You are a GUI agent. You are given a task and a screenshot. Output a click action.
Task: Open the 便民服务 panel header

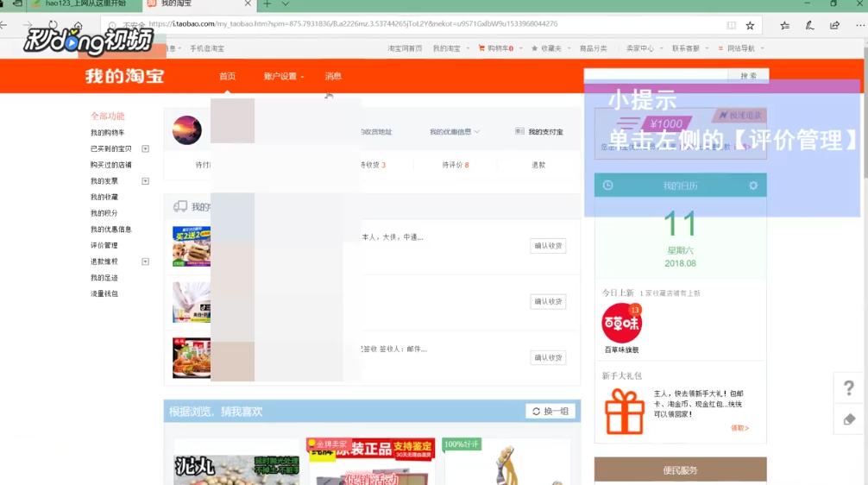coord(681,470)
